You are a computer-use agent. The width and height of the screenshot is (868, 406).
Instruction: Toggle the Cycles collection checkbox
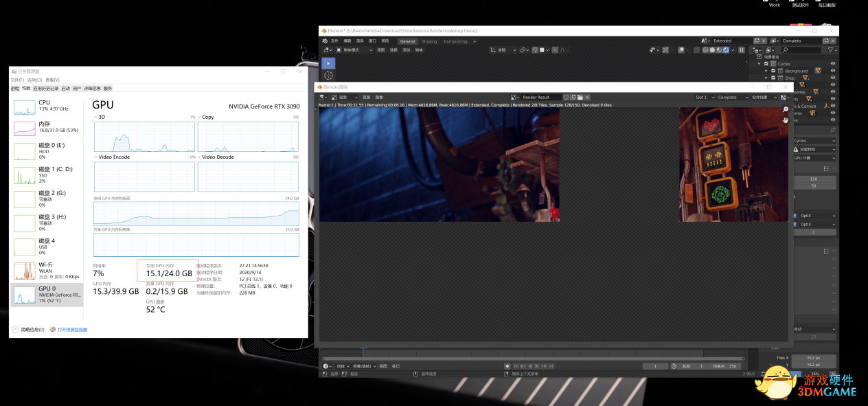(766, 63)
